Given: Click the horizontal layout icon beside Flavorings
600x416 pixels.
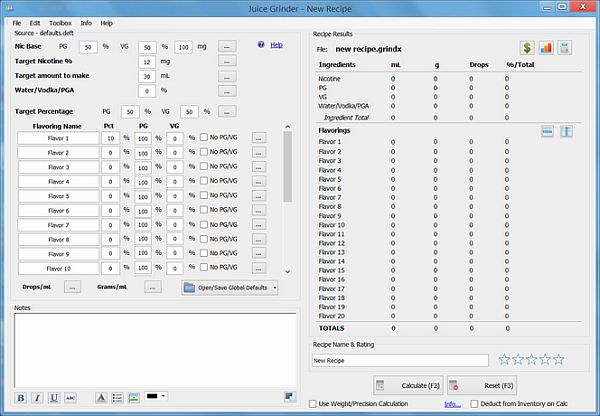Looking at the screenshot, I should (547, 132).
